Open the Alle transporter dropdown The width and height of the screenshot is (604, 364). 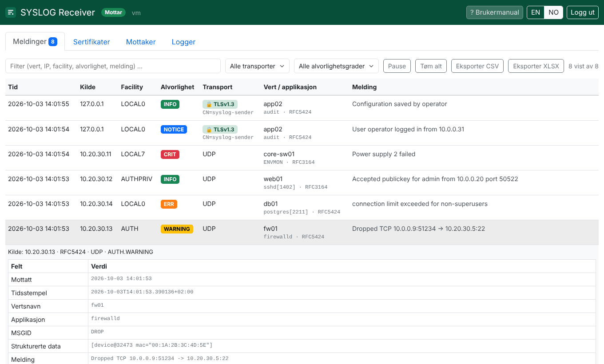tap(257, 66)
